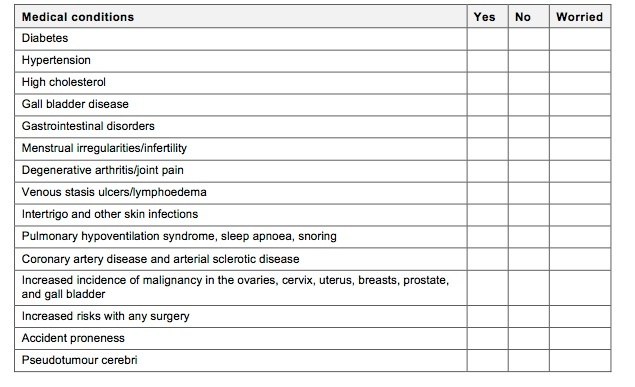Tick Worried for High cholesterol
The image size is (635, 387).
[580, 83]
